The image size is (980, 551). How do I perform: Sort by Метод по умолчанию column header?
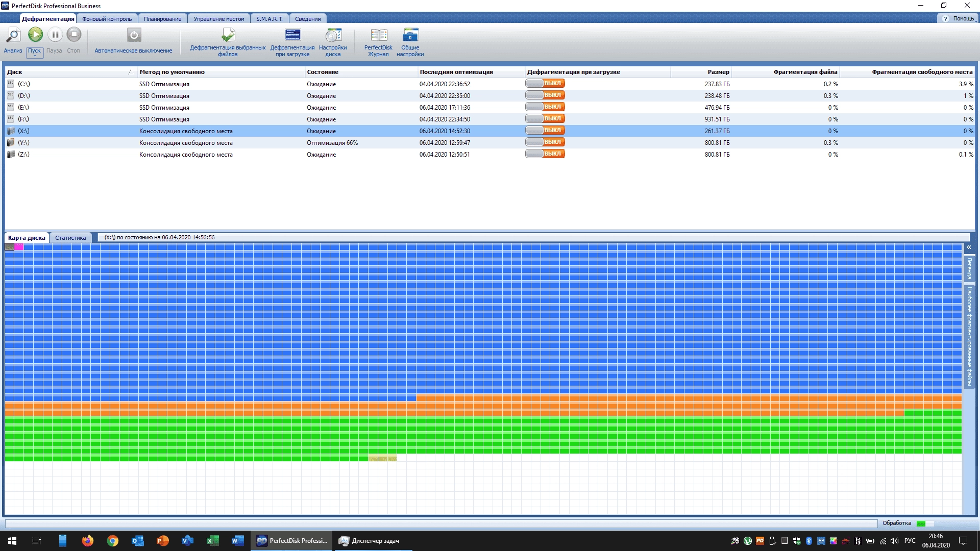[221, 72]
